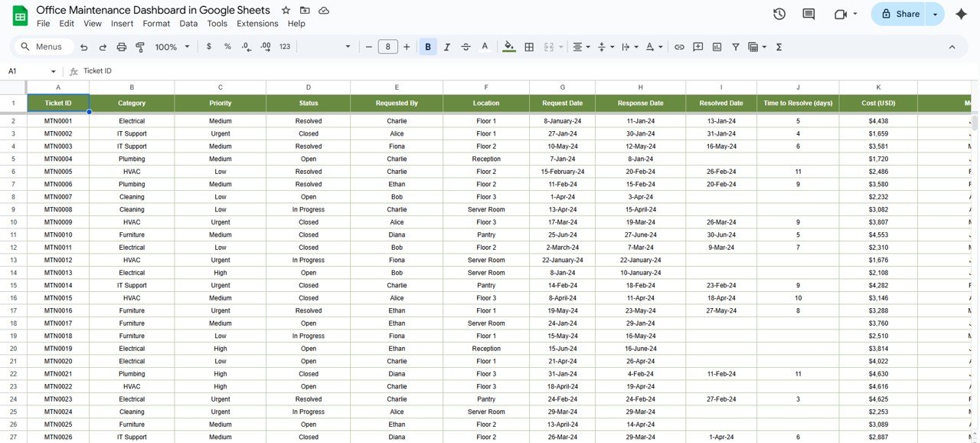Open the comment history panel

click(808, 13)
